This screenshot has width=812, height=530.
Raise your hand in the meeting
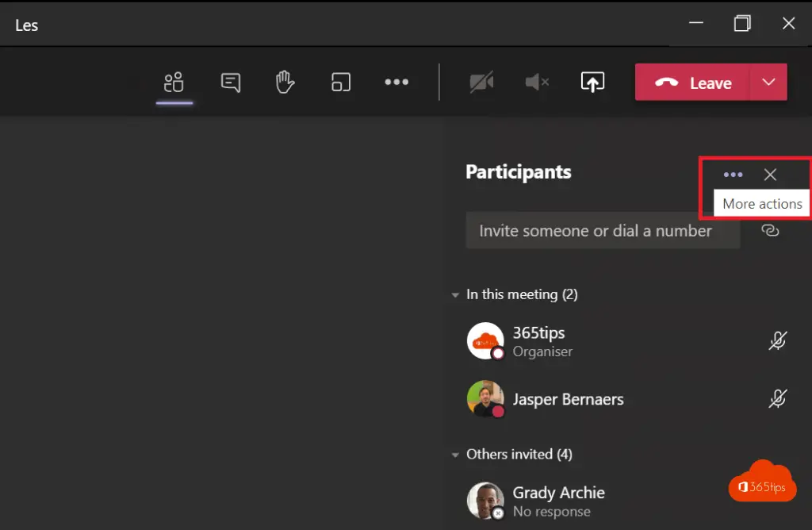click(x=285, y=83)
